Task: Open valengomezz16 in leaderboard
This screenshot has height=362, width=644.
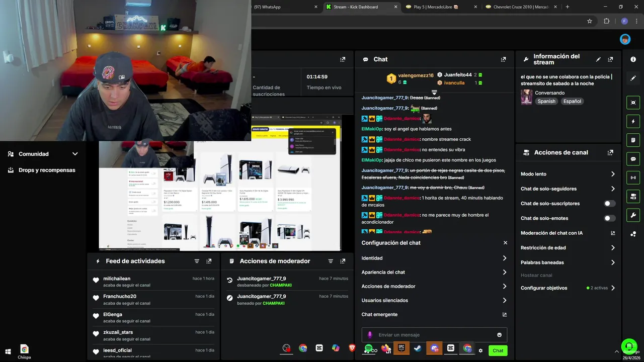Action: coord(416,75)
